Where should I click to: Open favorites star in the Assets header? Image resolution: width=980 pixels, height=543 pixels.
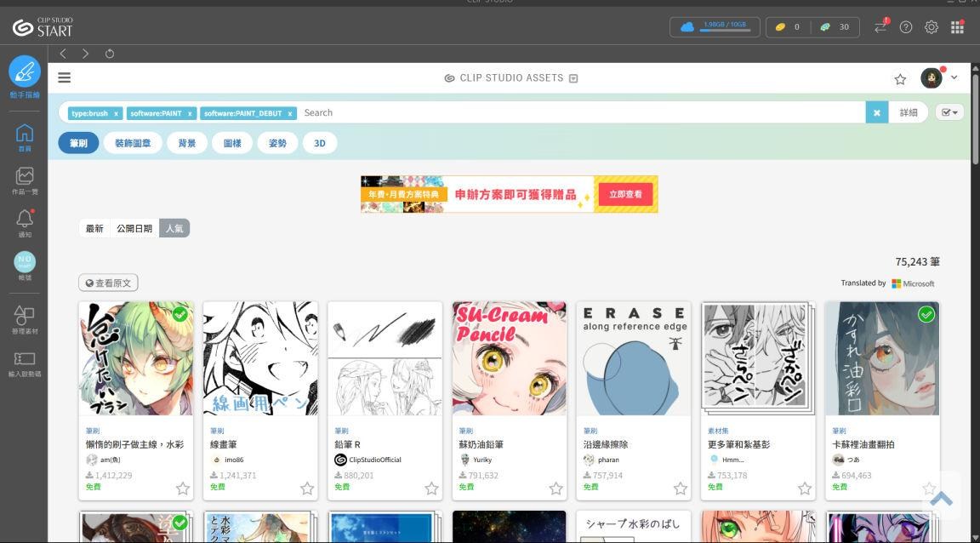tap(900, 79)
